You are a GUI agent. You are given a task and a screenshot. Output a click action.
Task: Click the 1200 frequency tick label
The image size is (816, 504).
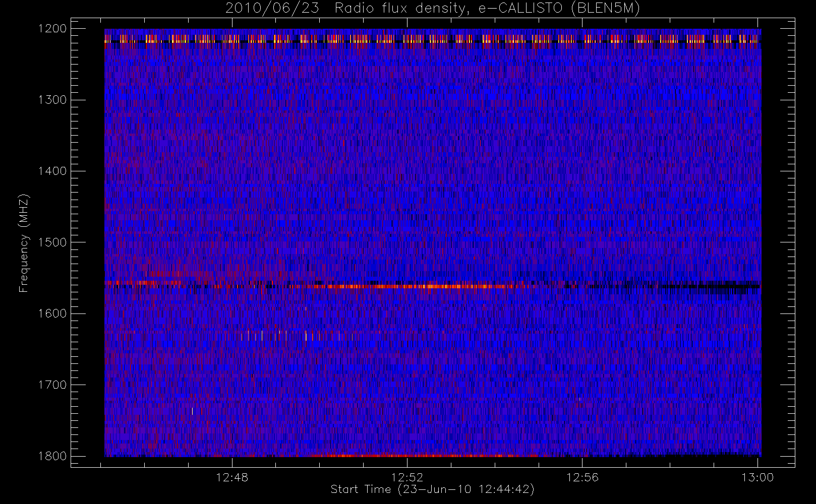tap(52, 29)
